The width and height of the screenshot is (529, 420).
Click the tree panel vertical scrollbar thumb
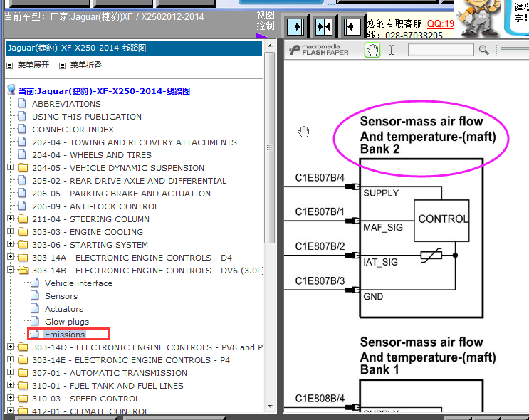pyautogui.click(x=270, y=147)
